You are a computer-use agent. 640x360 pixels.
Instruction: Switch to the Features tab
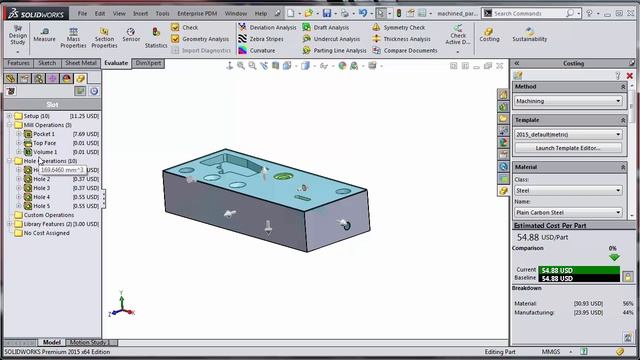(18, 63)
